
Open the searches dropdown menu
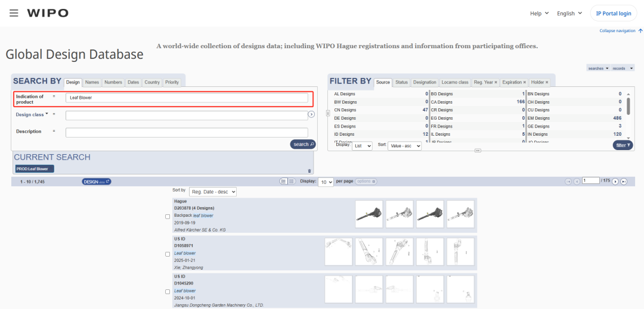tap(599, 68)
